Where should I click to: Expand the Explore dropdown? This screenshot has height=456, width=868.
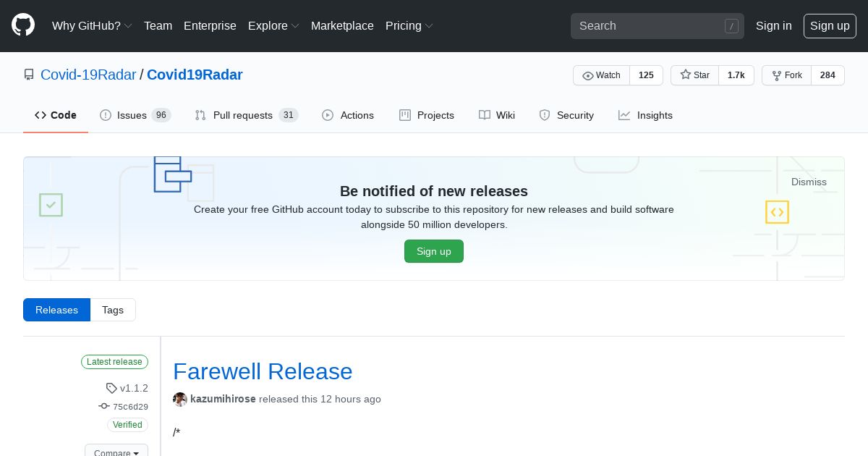click(273, 25)
